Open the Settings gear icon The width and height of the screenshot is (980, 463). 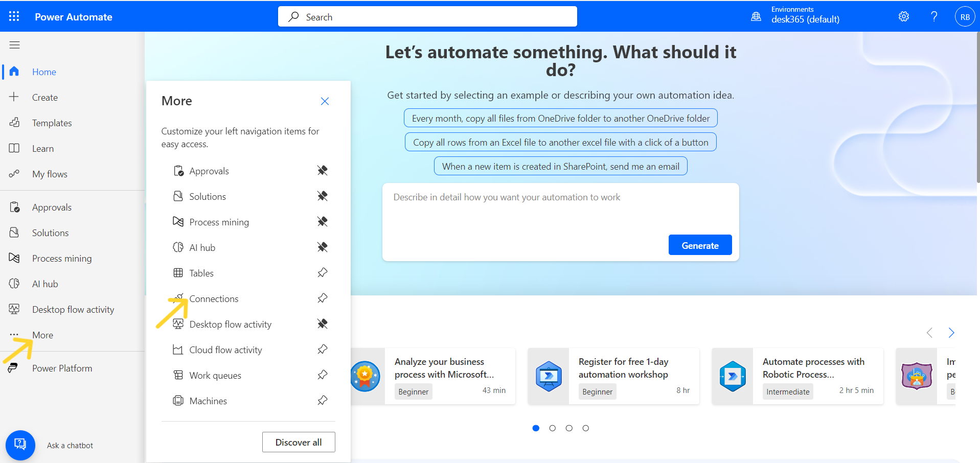coord(903,16)
